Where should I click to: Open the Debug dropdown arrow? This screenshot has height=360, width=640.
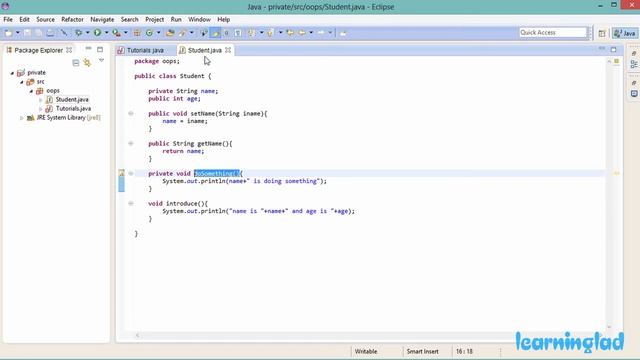pos(87,33)
